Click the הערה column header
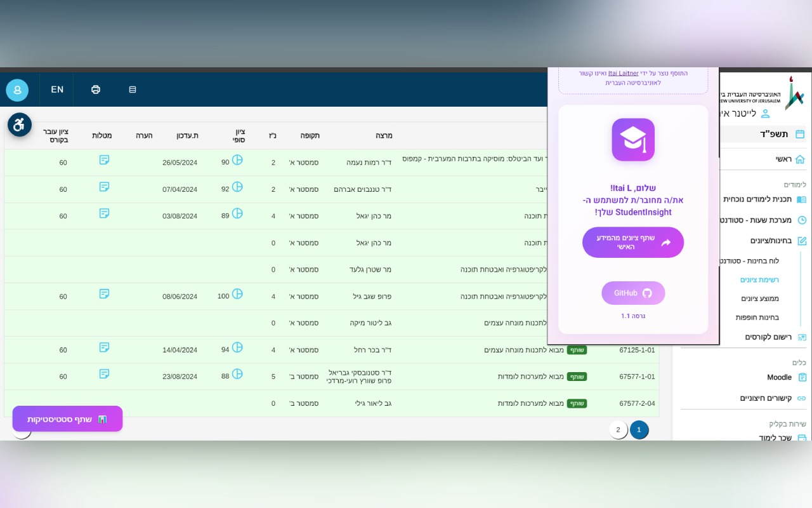This screenshot has height=508, width=812. tap(144, 135)
